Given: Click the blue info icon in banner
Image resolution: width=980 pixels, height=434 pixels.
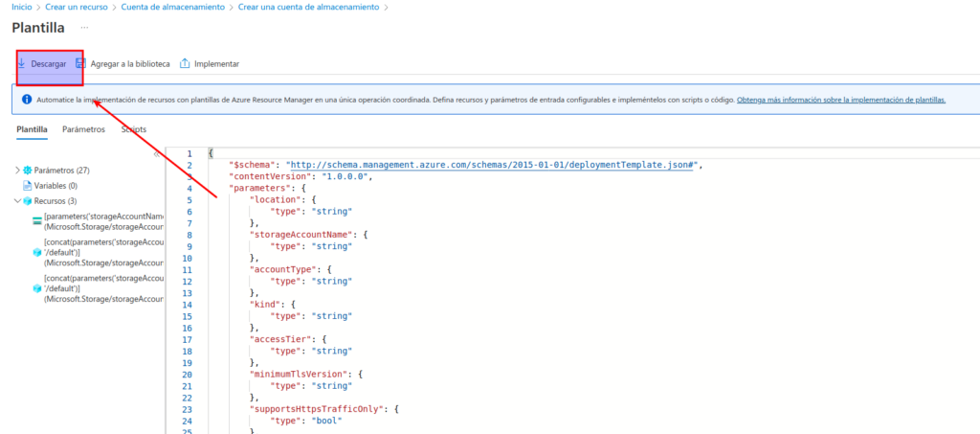Looking at the screenshot, I should pyautogui.click(x=27, y=100).
